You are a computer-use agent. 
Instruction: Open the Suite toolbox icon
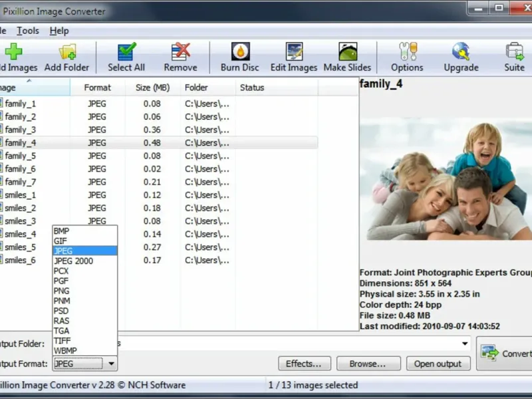515,52
